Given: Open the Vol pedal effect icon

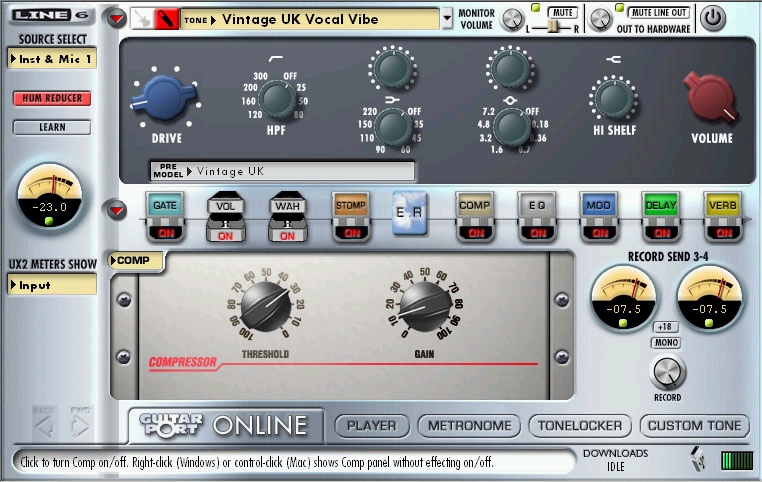Looking at the screenshot, I should (x=225, y=206).
